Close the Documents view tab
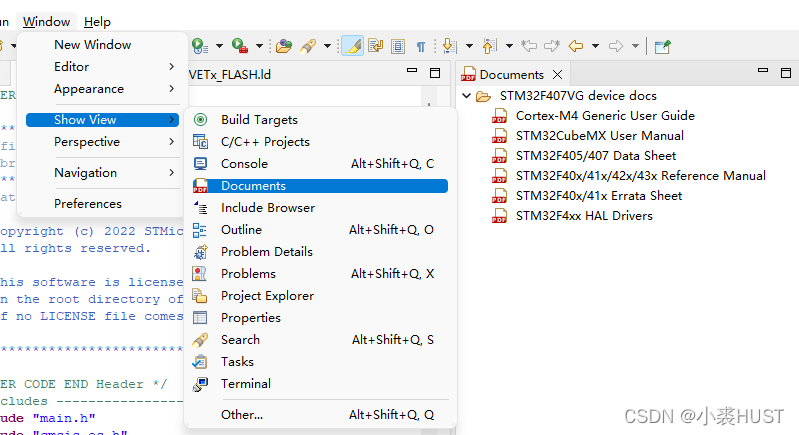 [x=557, y=74]
